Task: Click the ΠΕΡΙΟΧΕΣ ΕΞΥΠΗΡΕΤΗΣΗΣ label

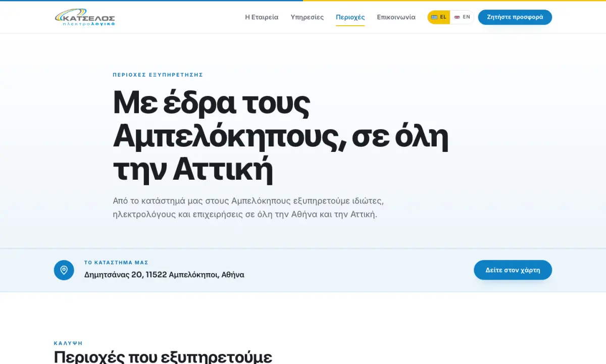Action: coord(158,75)
